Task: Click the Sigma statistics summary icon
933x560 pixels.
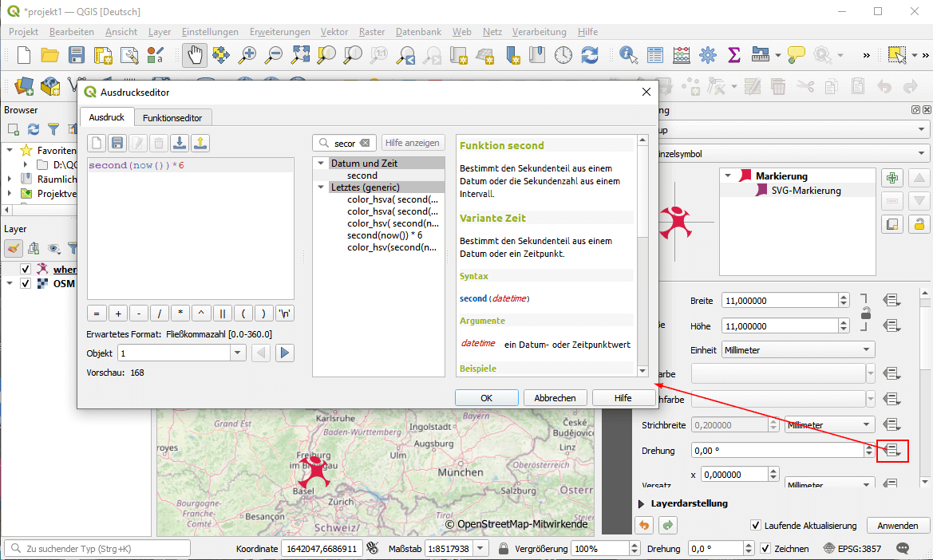Action: pos(734,55)
